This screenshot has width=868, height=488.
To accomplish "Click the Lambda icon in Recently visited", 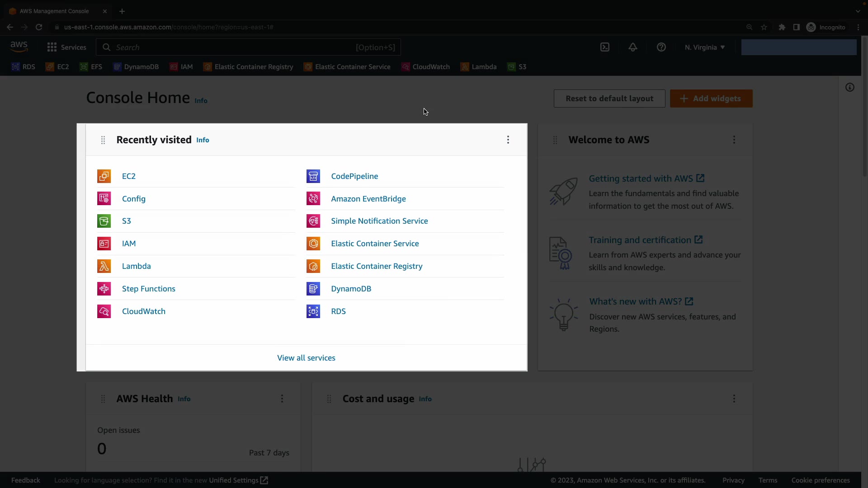I will 104,266.
